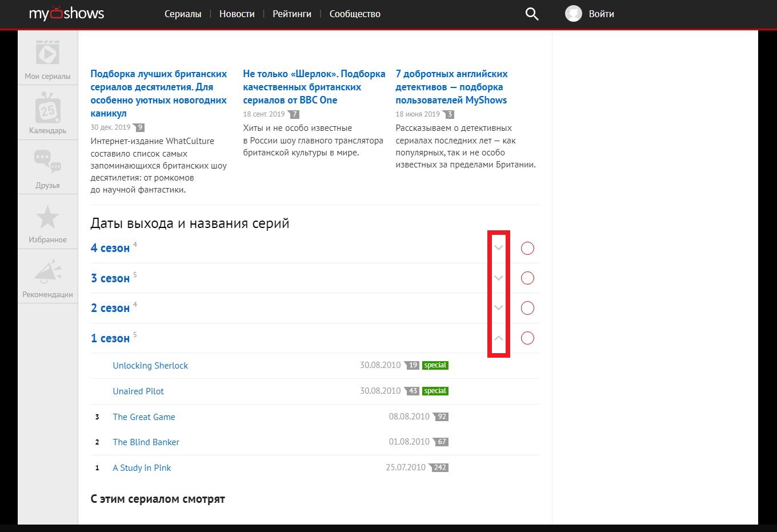Click the MyShows logo
This screenshot has width=777, height=532.
(x=66, y=13)
